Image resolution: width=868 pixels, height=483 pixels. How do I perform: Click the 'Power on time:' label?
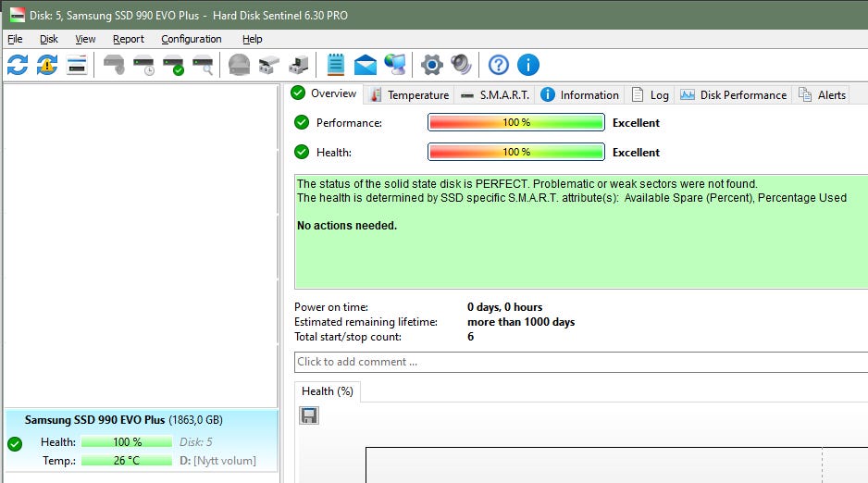[x=331, y=307]
